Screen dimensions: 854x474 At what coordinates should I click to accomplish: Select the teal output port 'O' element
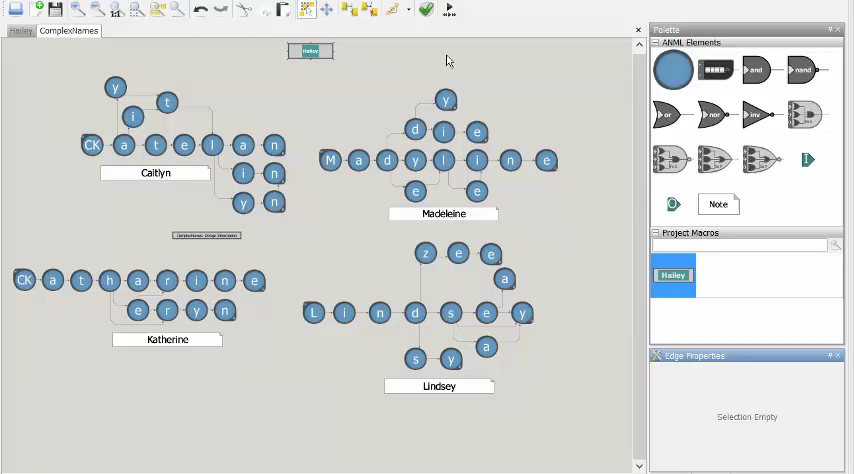[673, 204]
